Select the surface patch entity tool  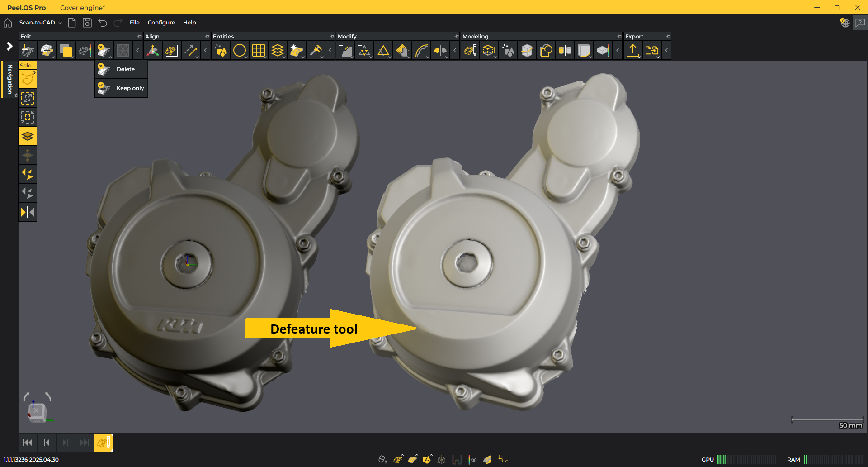point(297,51)
